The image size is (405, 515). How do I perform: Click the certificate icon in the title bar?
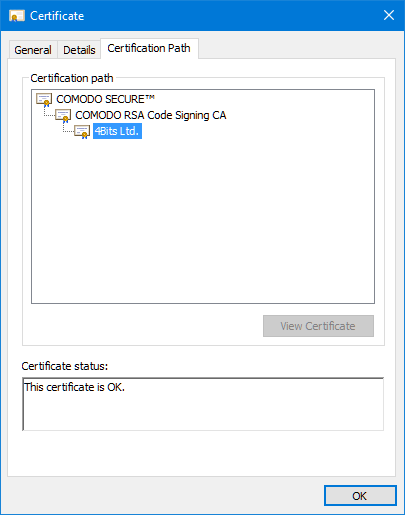(x=17, y=16)
